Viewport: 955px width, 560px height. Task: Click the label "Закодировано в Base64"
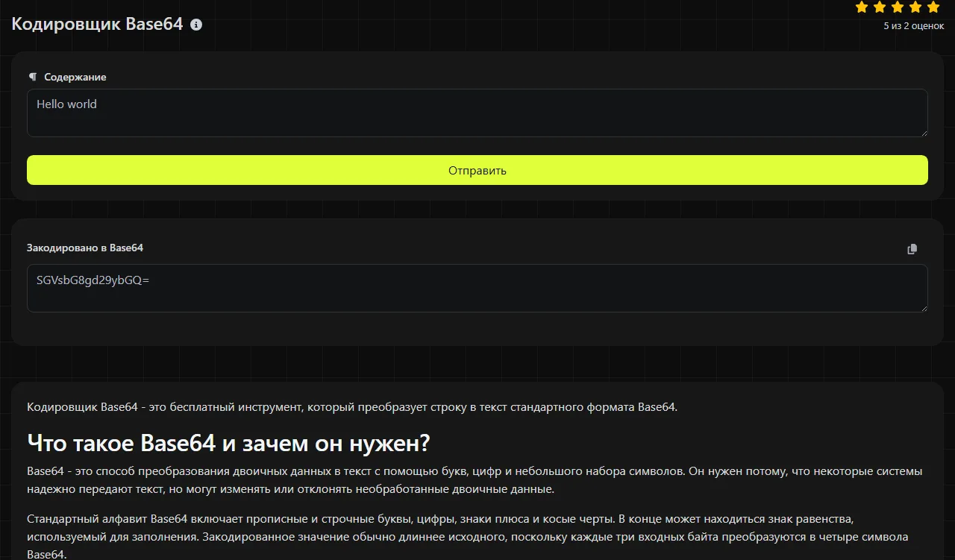(85, 248)
